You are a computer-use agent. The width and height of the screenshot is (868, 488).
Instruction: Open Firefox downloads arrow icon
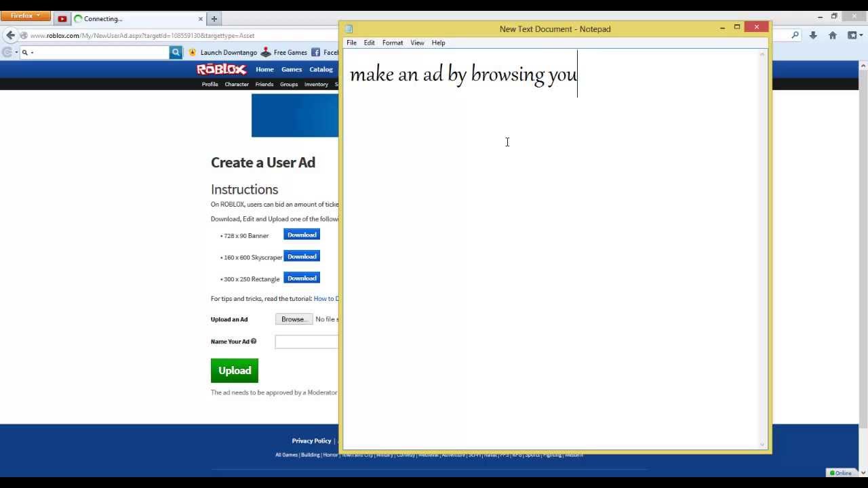click(813, 35)
